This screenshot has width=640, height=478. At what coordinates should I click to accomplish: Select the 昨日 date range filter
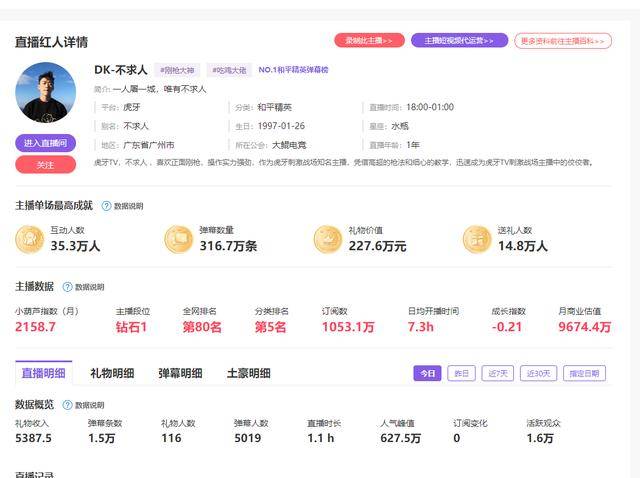461,373
